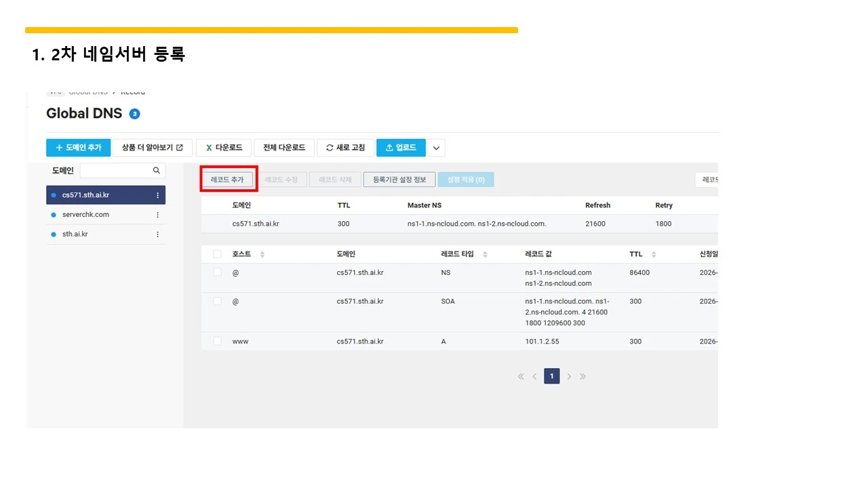Viewport: 868px width, 488px height.
Task: Click the www host cell
Action: tap(240, 342)
